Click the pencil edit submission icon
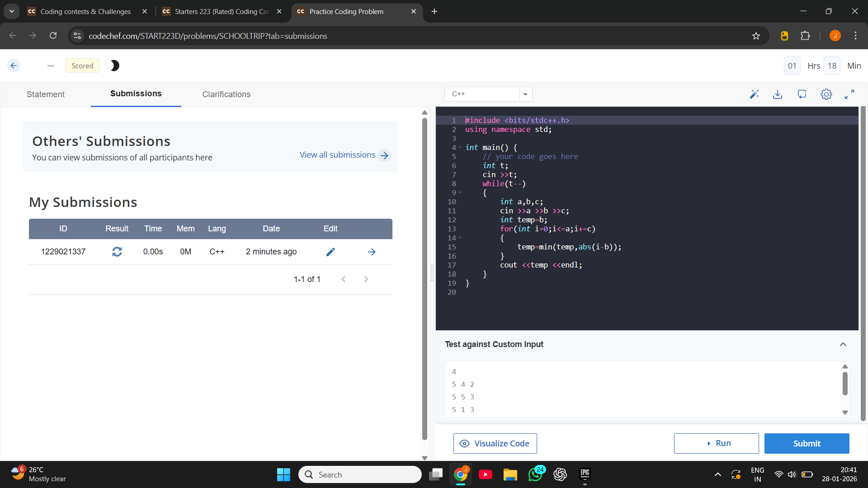 pyautogui.click(x=330, y=252)
